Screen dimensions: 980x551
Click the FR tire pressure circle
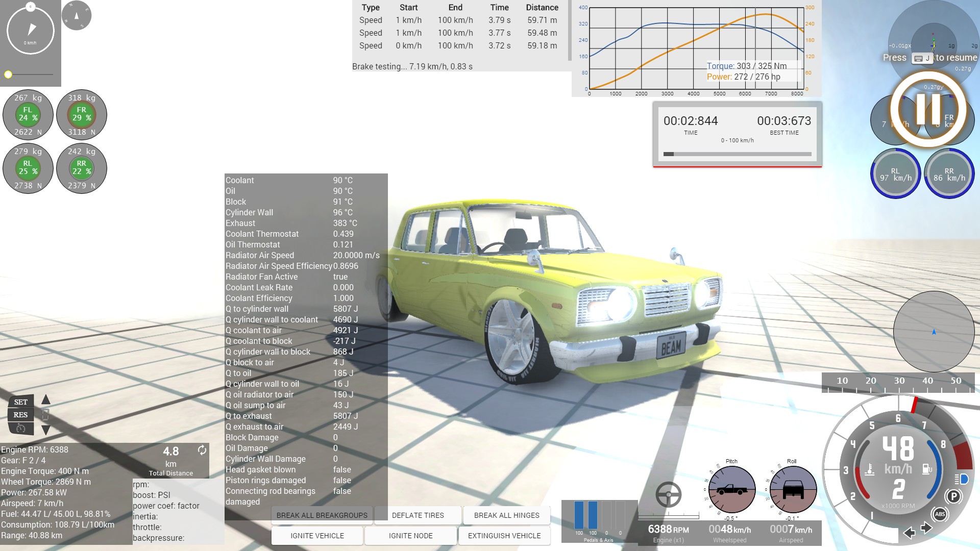pyautogui.click(x=81, y=114)
